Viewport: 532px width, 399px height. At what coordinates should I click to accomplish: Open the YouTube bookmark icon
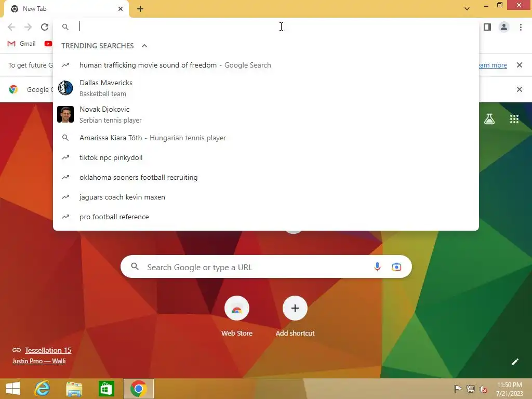pos(48,44)
